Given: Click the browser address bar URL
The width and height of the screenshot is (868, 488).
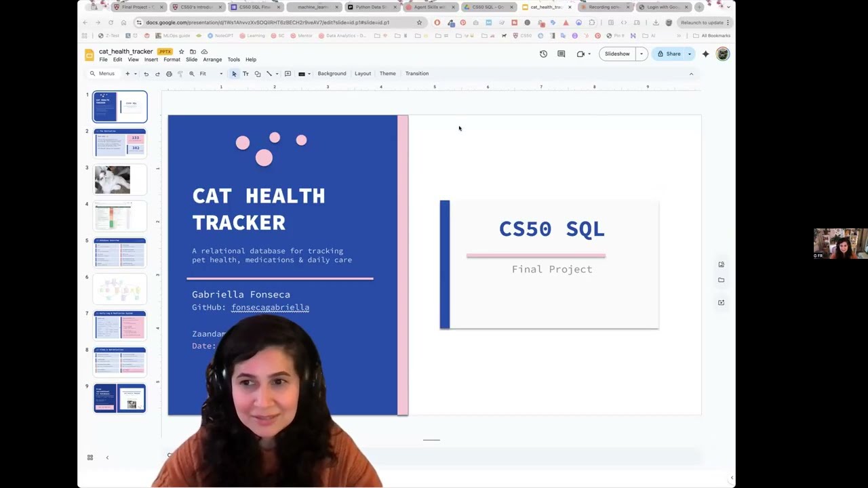Looking at the screenshot, I should [x=268, y=22].
